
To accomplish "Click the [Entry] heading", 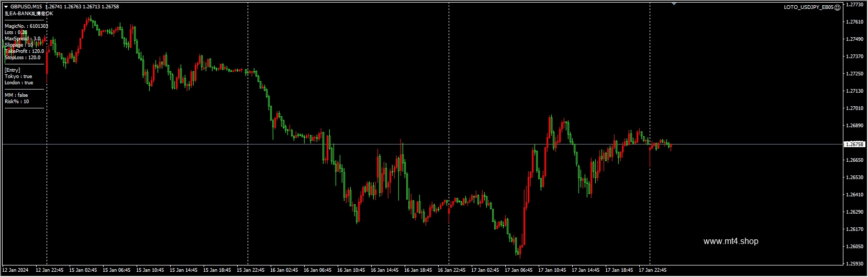I will click(13, 70).
